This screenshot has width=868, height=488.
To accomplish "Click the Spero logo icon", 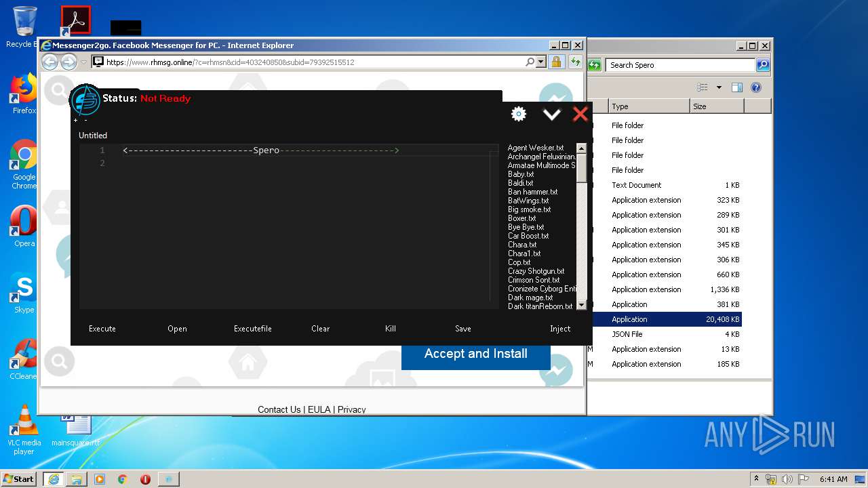I will pos(85,101).
